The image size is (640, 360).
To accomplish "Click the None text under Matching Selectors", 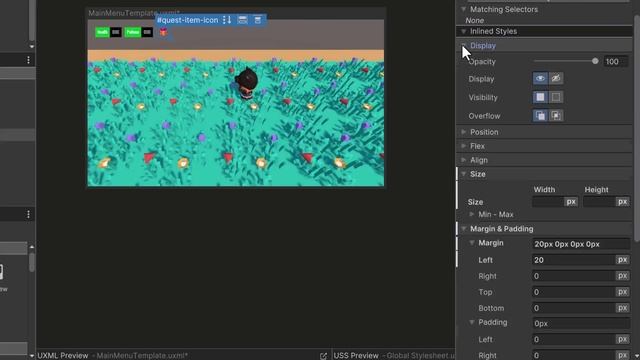I will [x=475, y=20].
